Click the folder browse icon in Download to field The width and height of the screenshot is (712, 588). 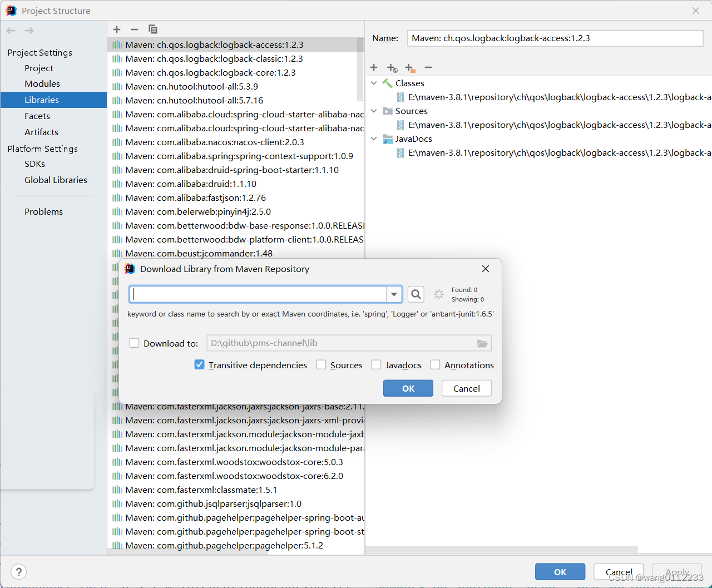pos(482,343)
